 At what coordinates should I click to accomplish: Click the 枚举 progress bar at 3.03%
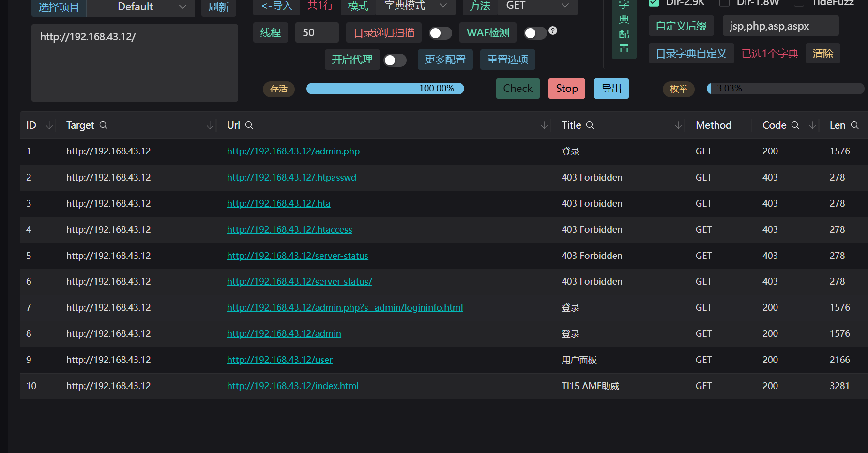coord(785,89)
